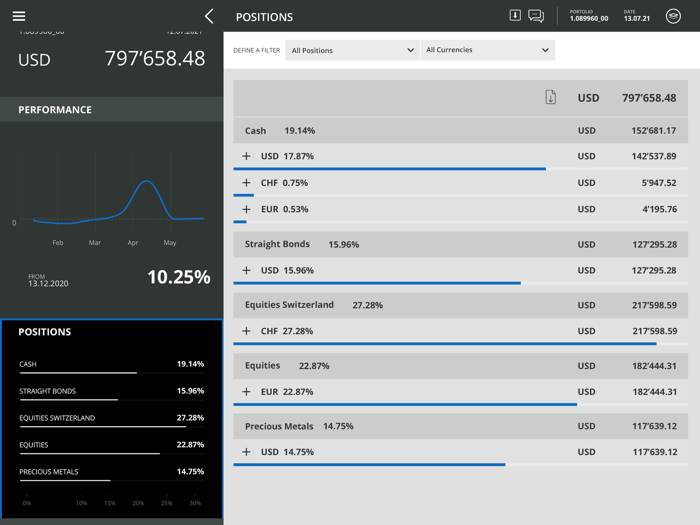700x525 pixels.
Task: Click the round profile icon top right
Action: tap(673, 17)
